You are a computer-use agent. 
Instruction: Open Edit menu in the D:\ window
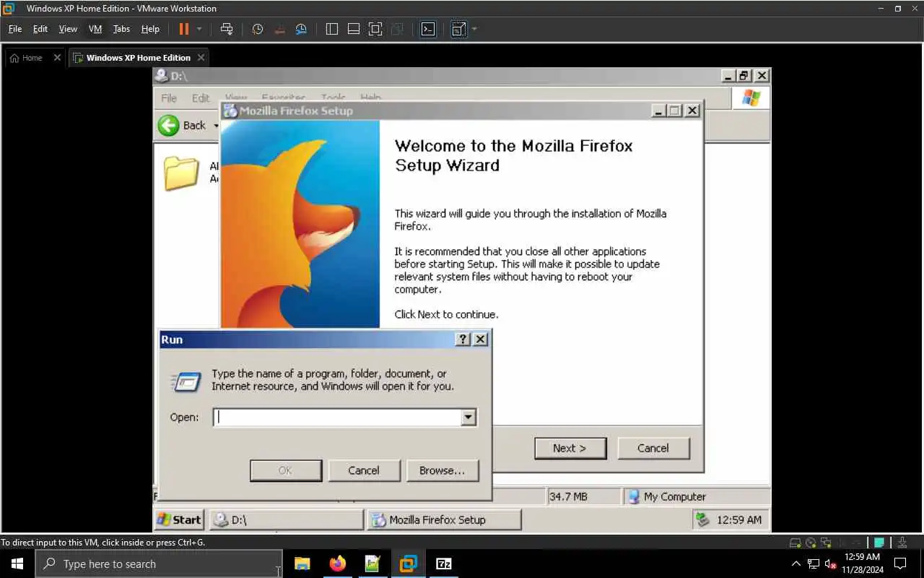pos(201,98)
